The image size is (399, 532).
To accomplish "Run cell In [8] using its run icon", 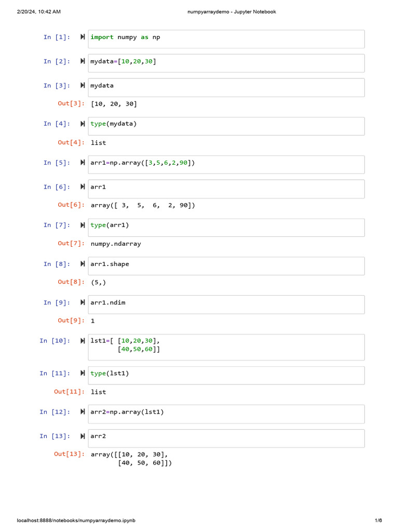I will point(83,264).
